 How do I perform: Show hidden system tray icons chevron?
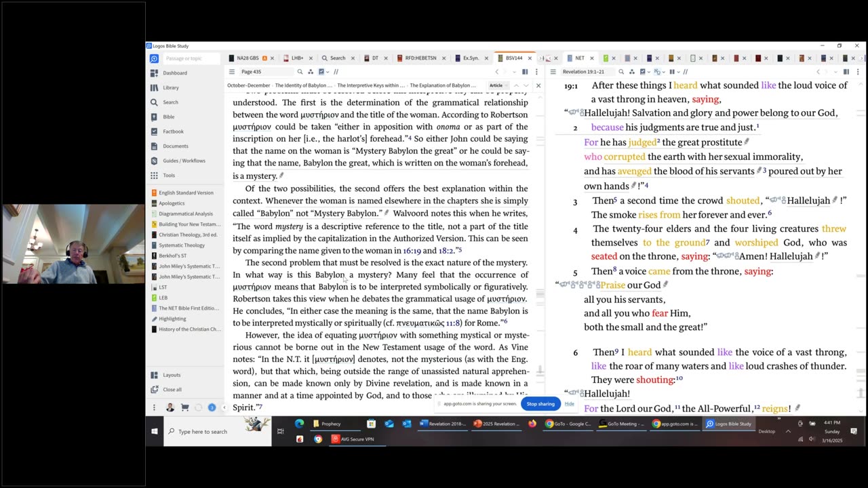point(788,431)
